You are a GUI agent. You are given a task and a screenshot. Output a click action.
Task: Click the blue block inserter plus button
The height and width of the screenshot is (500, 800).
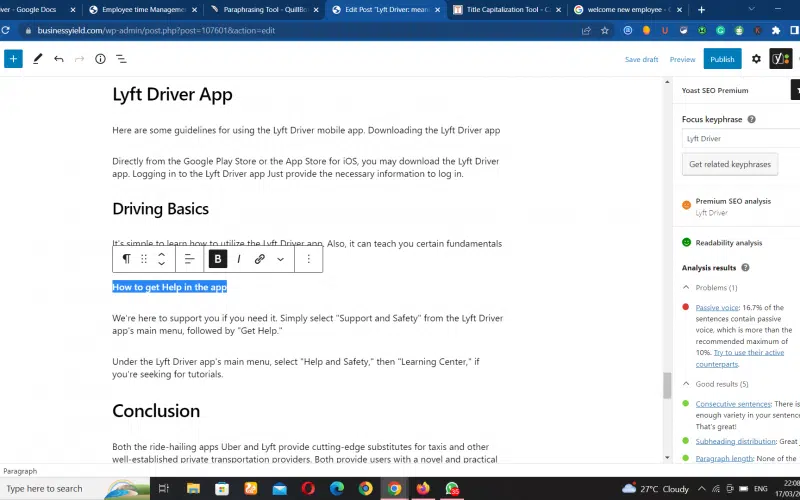tap(13, 59)
